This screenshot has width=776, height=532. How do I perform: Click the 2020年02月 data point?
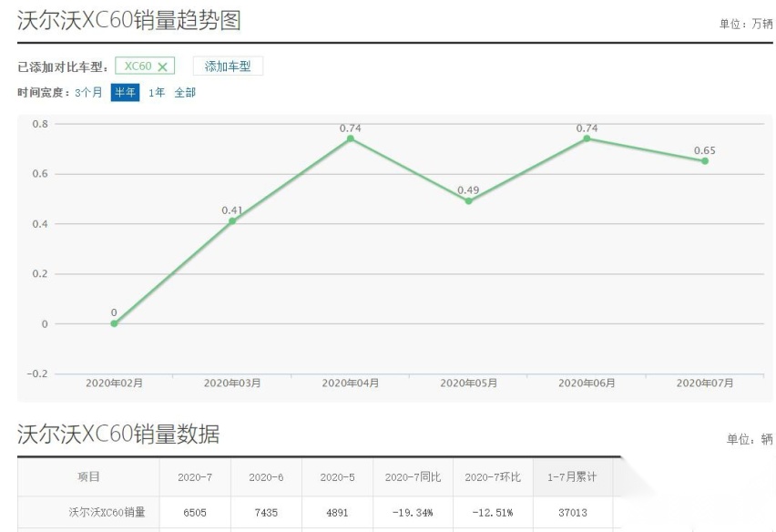click(x=114, y=323)
